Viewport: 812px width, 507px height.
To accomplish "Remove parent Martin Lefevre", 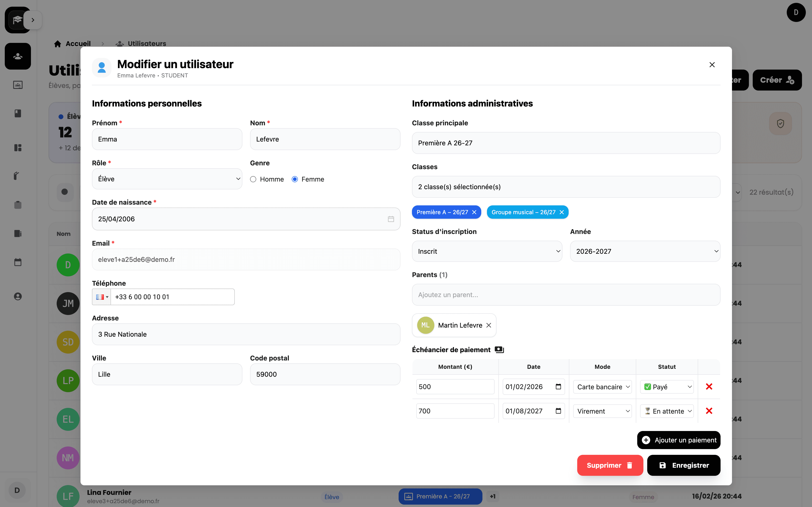I will 489,325.
